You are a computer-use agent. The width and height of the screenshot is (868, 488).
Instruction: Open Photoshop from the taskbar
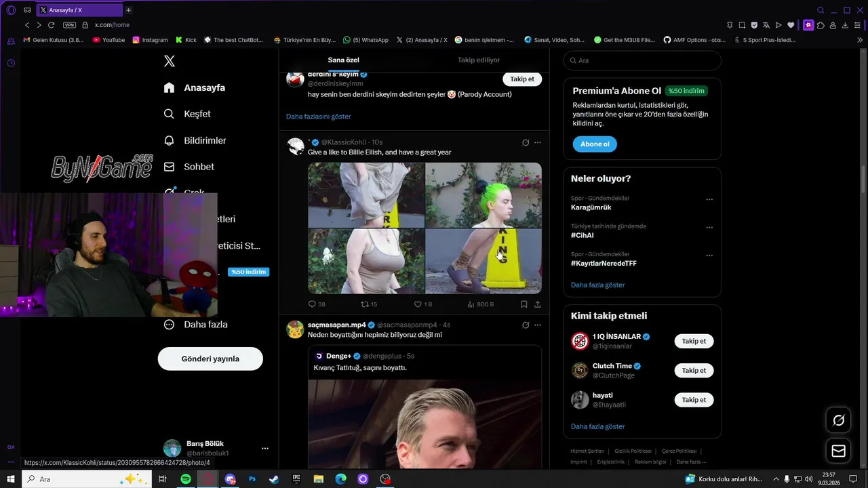tap(252, 479)
